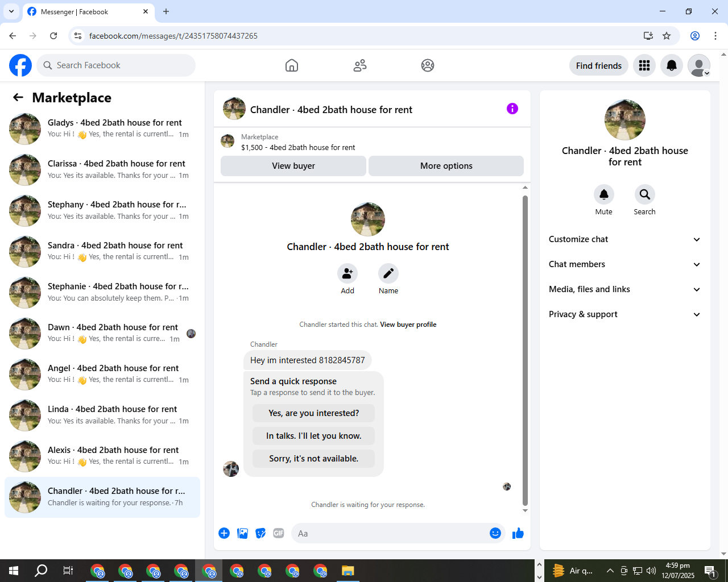728x582 pixels.
Task: Click the View buyer button
Action: click(293, 166)
